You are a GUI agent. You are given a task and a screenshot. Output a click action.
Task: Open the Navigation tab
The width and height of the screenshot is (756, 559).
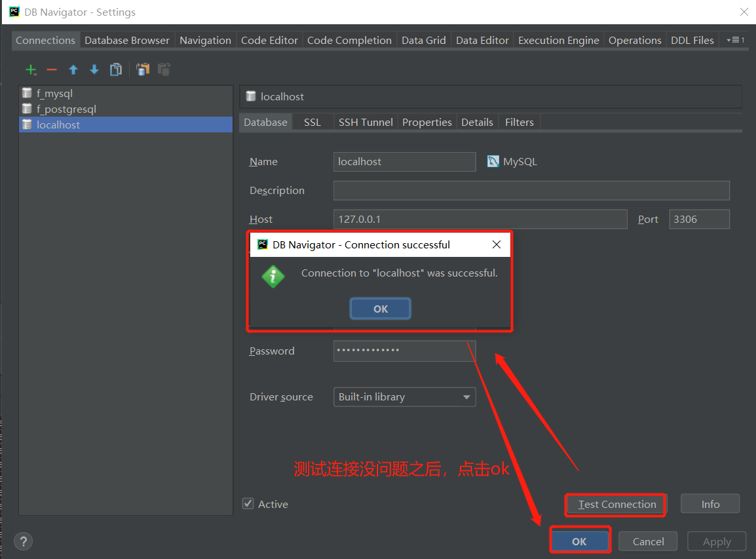pyautogui.click(x=206, y=41)
